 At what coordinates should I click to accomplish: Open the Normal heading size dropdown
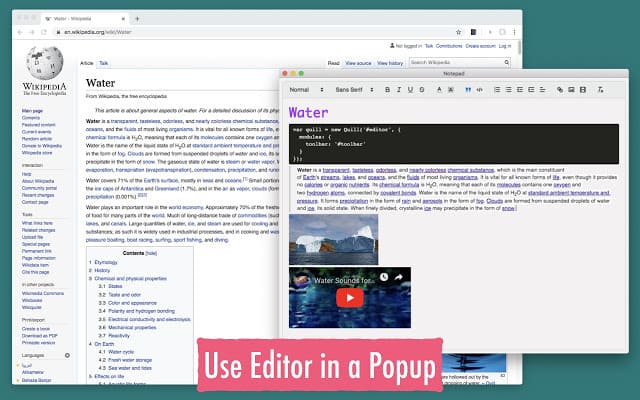(306, 90)
